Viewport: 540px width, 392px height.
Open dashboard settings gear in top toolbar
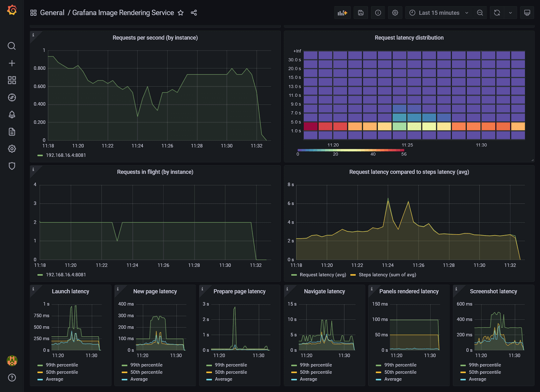[395, 13]
